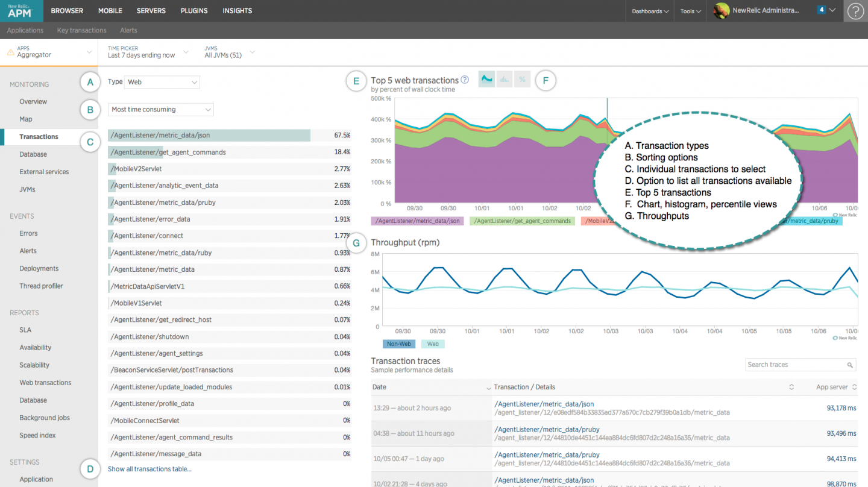Select the /MobileV2Servlet transaction row
The height and width of the screenshot is (487, 868).
click(229, 169)
